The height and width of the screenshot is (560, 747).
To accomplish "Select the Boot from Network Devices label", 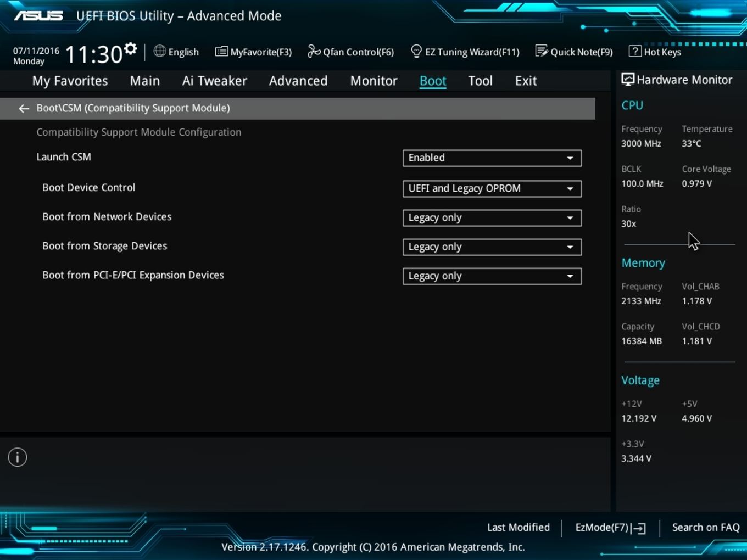I will click(x=107, y=217).
